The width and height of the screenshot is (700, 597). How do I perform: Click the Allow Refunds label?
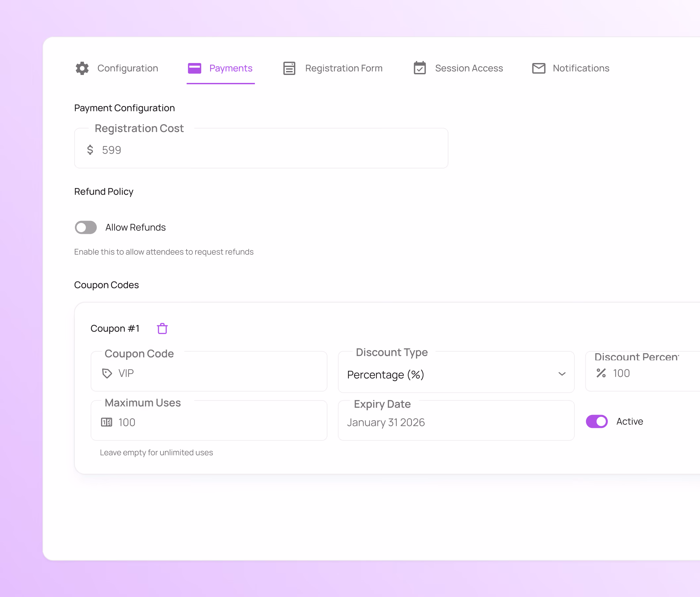tap(136, 228)
